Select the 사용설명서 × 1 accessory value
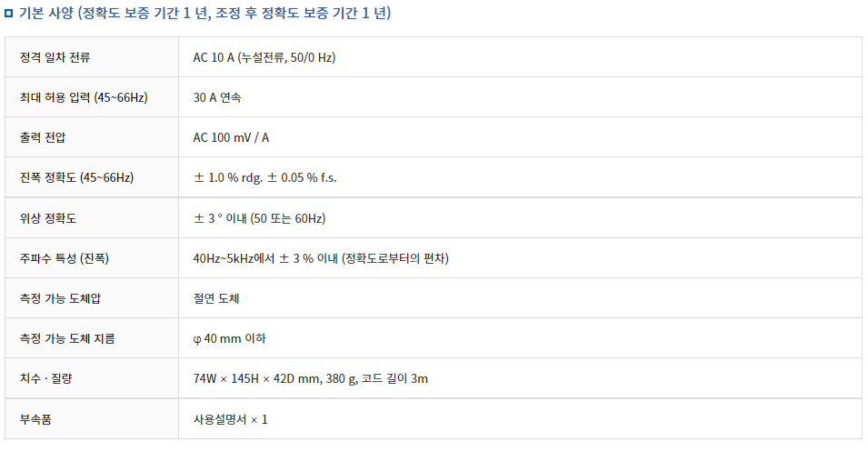 pos(230,419)
